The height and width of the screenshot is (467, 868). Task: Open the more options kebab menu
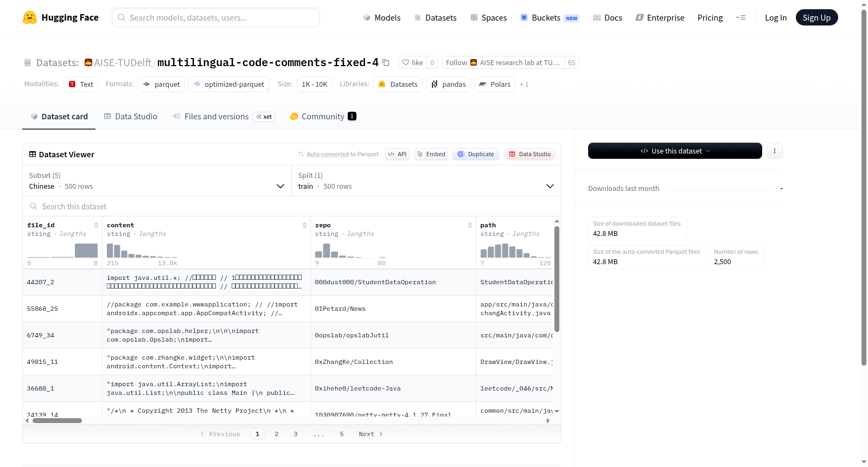[x=775, y=151]
